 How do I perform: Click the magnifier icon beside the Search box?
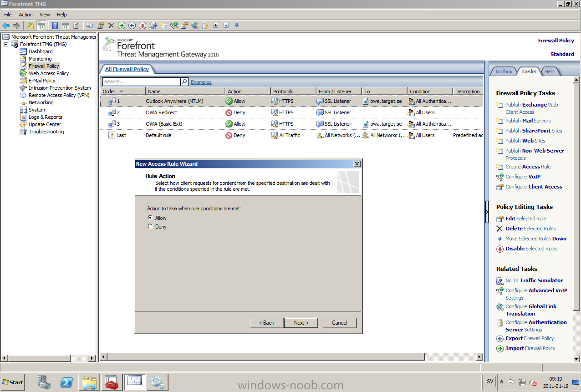tap(184, 82)
